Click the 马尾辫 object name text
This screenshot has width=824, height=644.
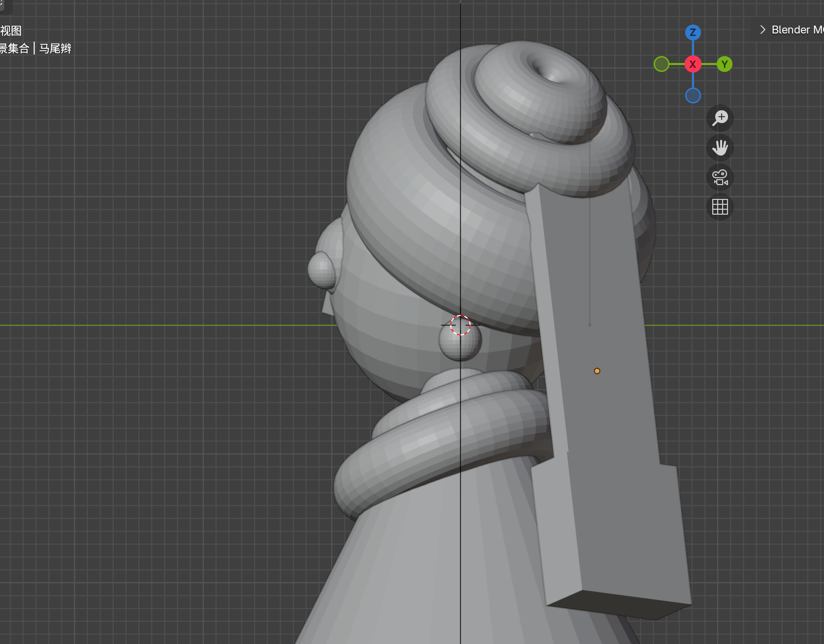(56, 48)
